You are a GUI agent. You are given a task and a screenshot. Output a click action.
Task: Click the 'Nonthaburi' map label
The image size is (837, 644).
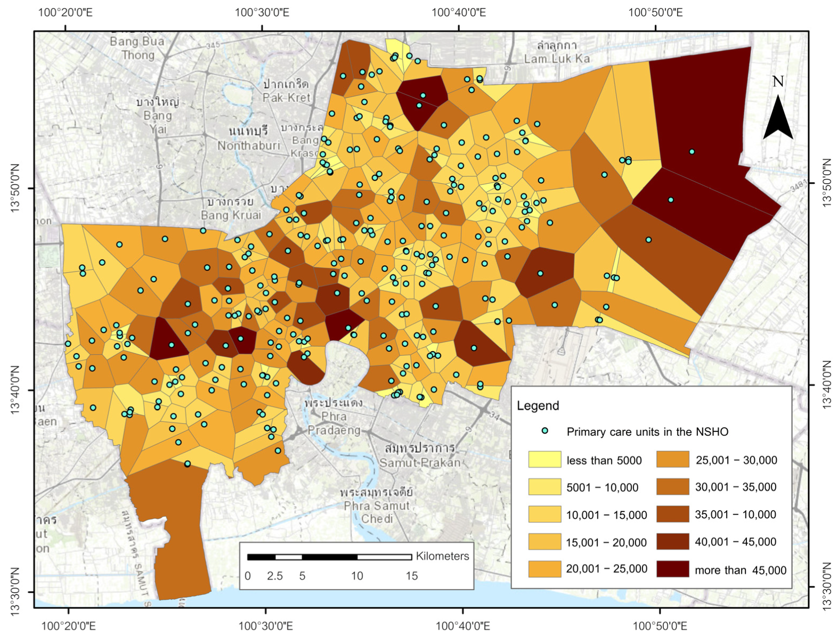tap(248, 145)
